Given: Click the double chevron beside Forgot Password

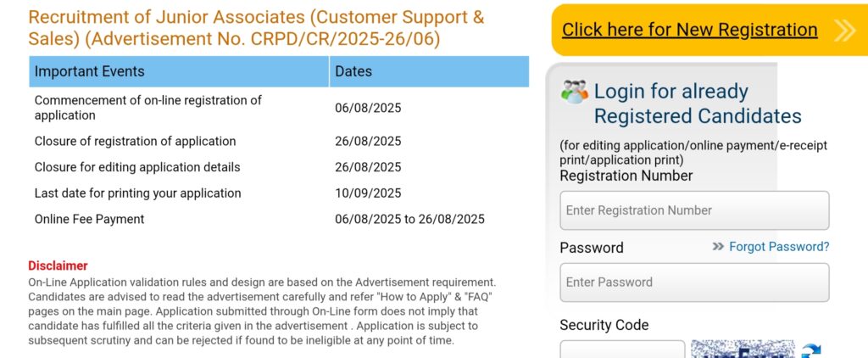Looking at the screenshot, I should coord(718,247).
